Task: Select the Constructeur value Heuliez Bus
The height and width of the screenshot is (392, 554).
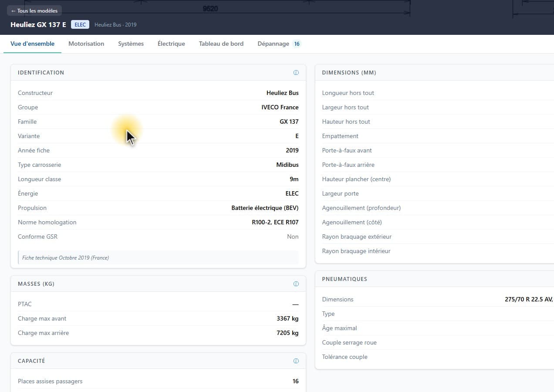Action: pyautogui.click(x=283, y=93)
